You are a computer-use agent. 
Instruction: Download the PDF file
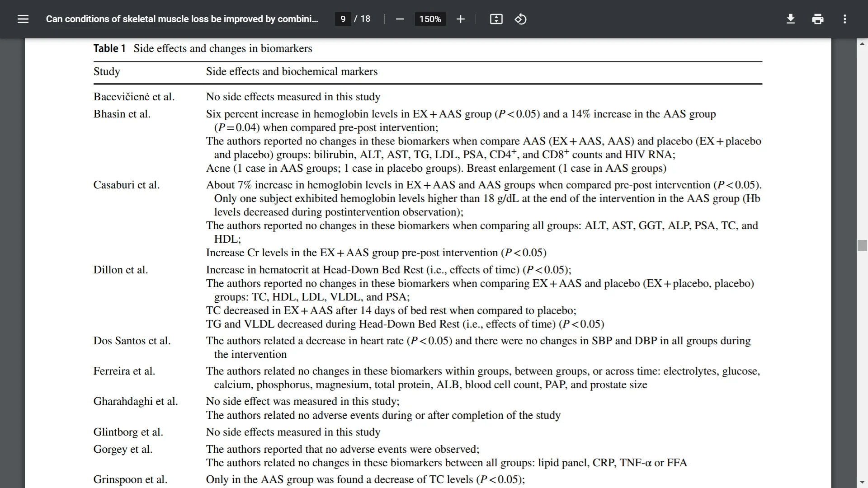[x=791, y=19]
